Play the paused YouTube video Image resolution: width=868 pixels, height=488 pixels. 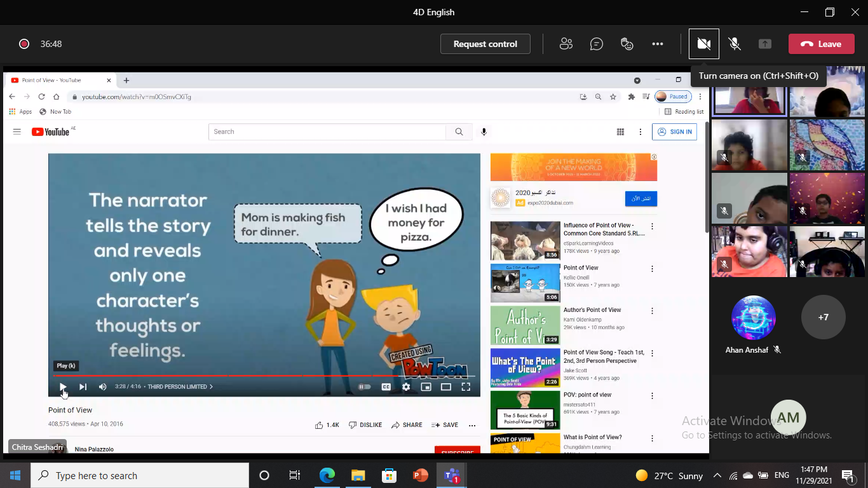[x=62, y=386]
